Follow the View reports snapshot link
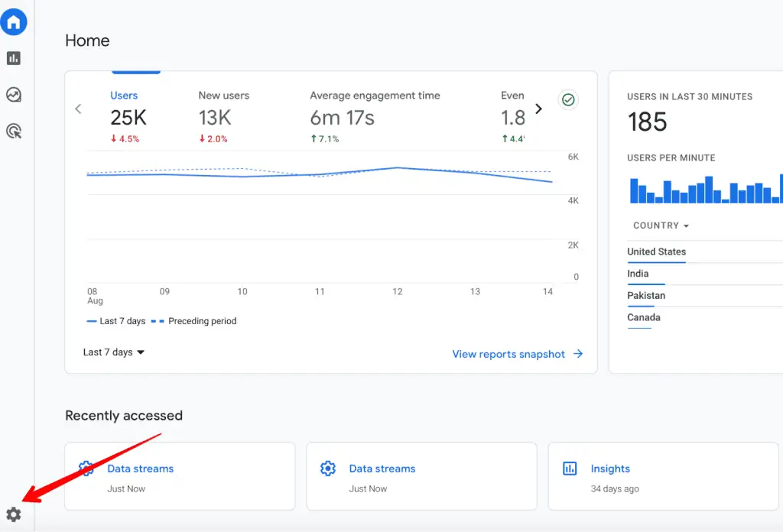Screen dimensions: 783x532 (509, 354)
